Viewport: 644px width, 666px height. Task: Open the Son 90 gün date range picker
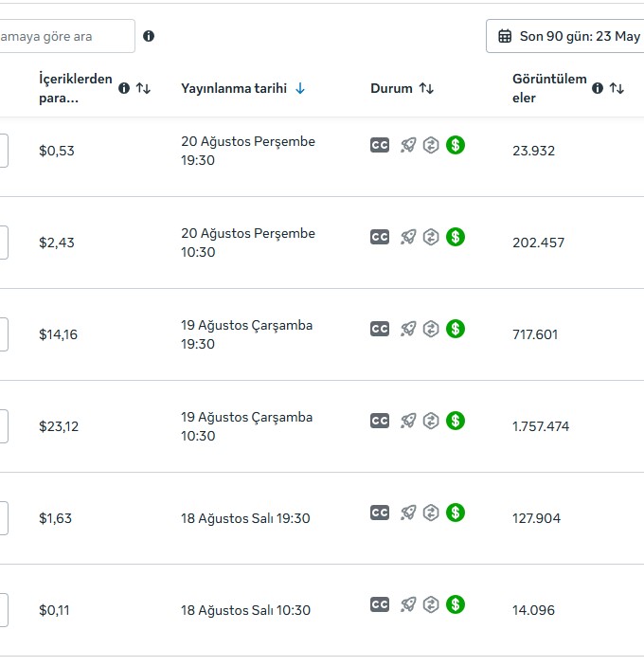click(565, 36)
